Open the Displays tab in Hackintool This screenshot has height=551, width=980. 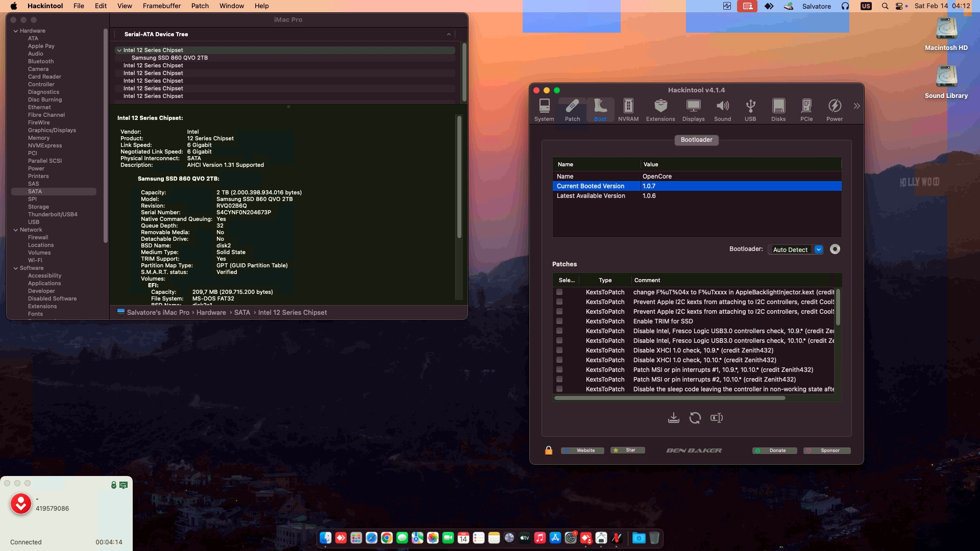coord(693,110)
